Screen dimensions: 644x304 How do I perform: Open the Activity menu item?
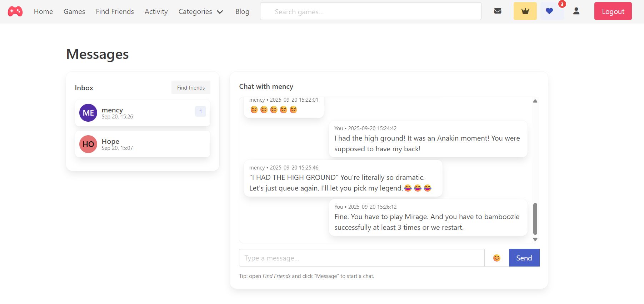tap(156, 12)
